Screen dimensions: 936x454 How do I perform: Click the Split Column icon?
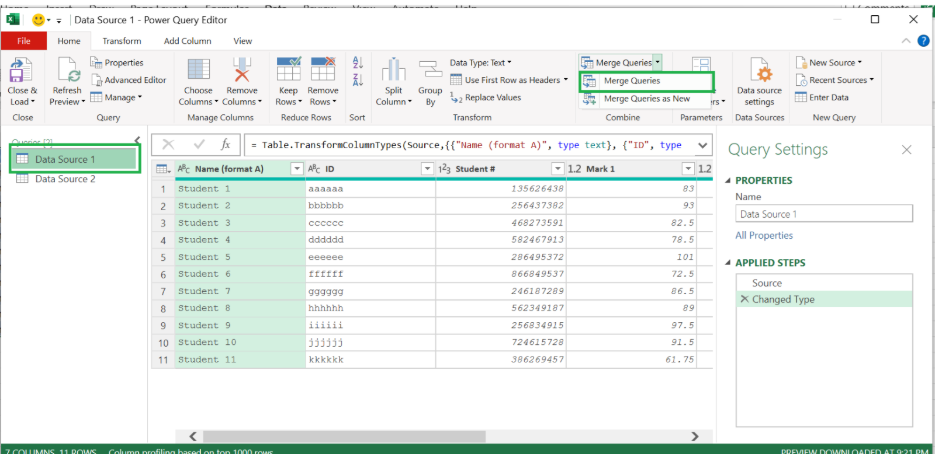(394, 70)
